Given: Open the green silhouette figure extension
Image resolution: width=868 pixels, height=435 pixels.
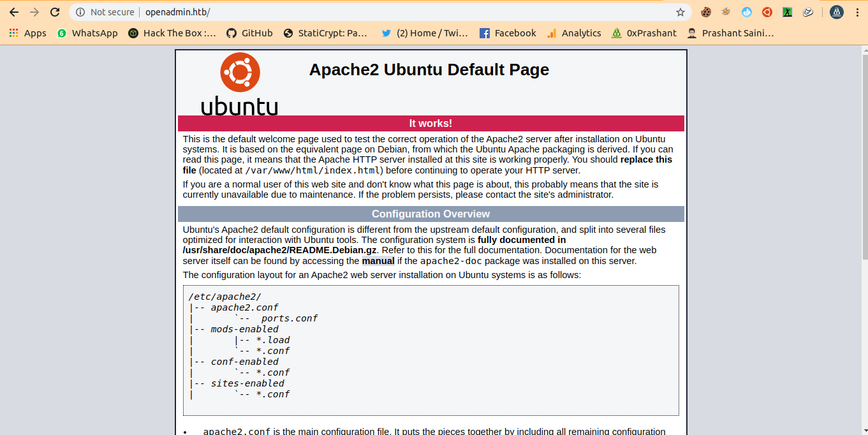Looking at the screenshot, I should pyautogui.click(x=788, y=12).
